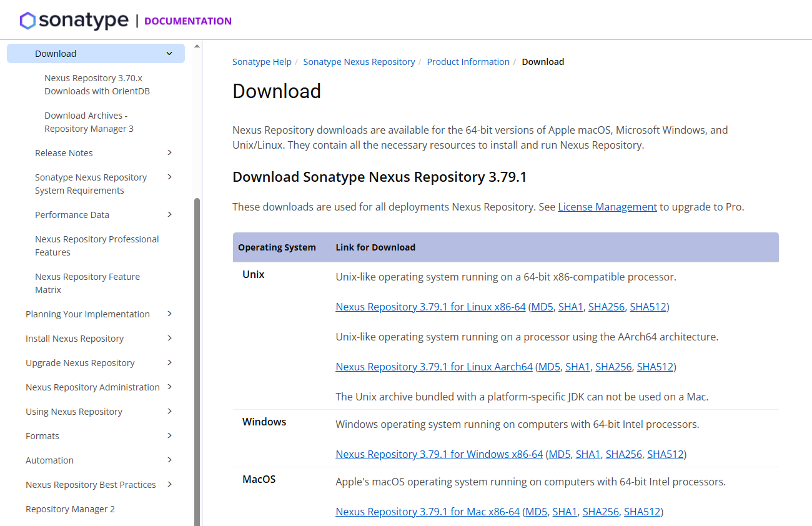
Task: Open SHA256 checksum for Linux x86-64
Action: point(607,307)
